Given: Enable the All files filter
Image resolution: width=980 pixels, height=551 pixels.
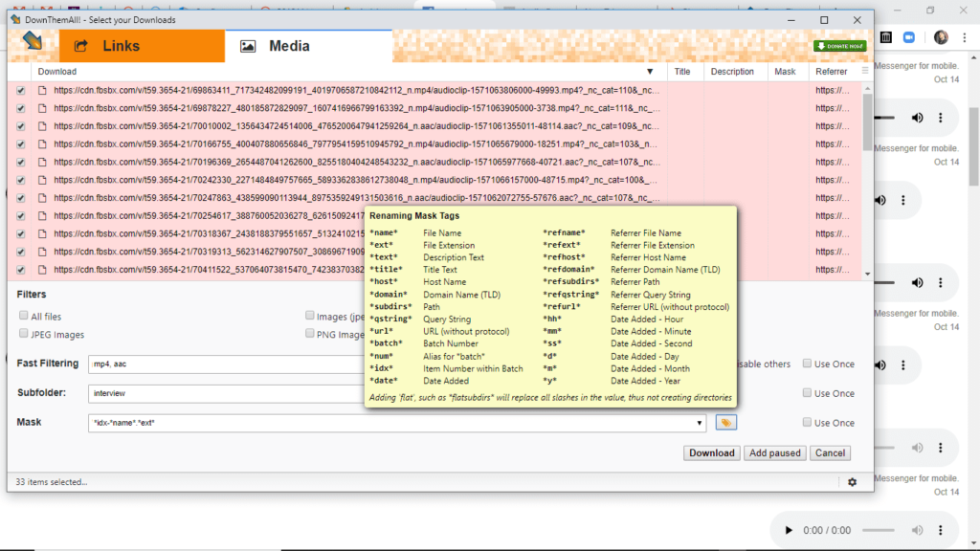Looking at the screenshot, I should point(21,316).
